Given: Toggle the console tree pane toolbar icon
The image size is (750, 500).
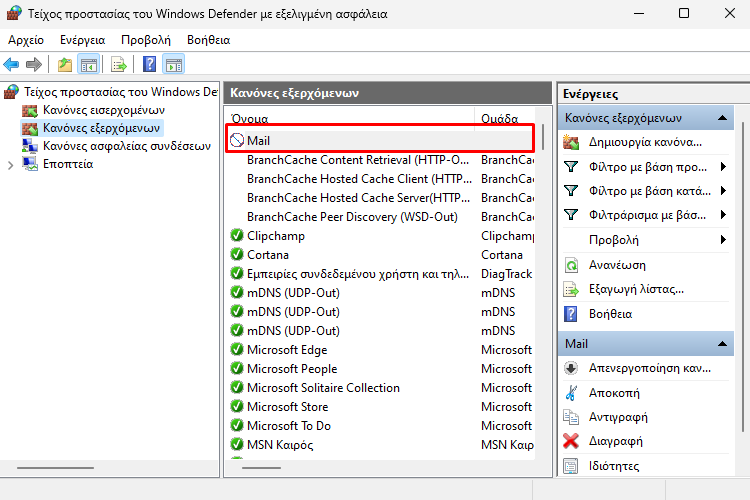Looking at the screenshot, I should 89,64.
